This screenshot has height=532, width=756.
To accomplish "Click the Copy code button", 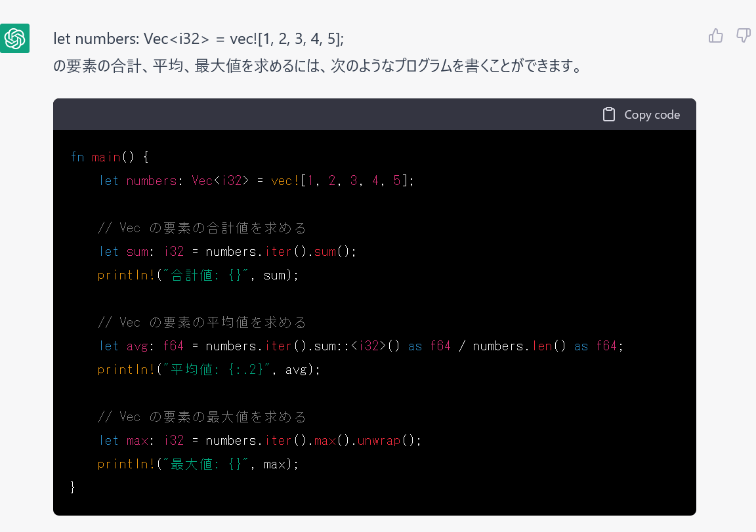I will tap(641, 114).
